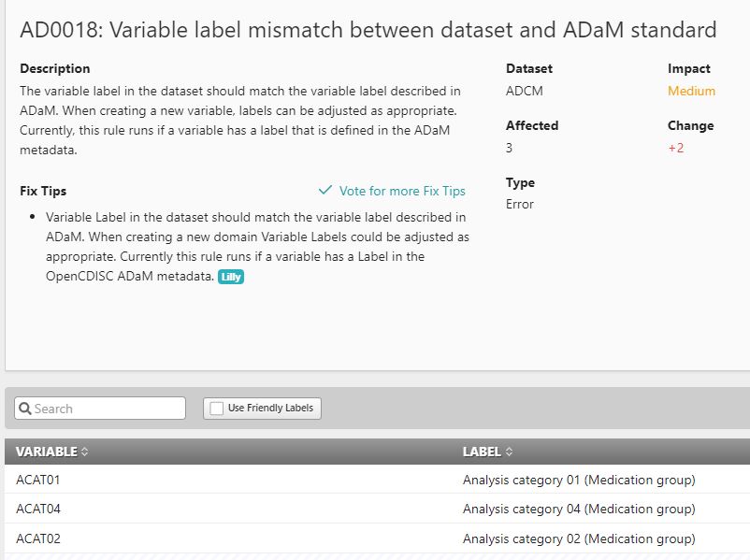
Task: Select the ACAT02 variable row
Action: click(x=378, y=538)
